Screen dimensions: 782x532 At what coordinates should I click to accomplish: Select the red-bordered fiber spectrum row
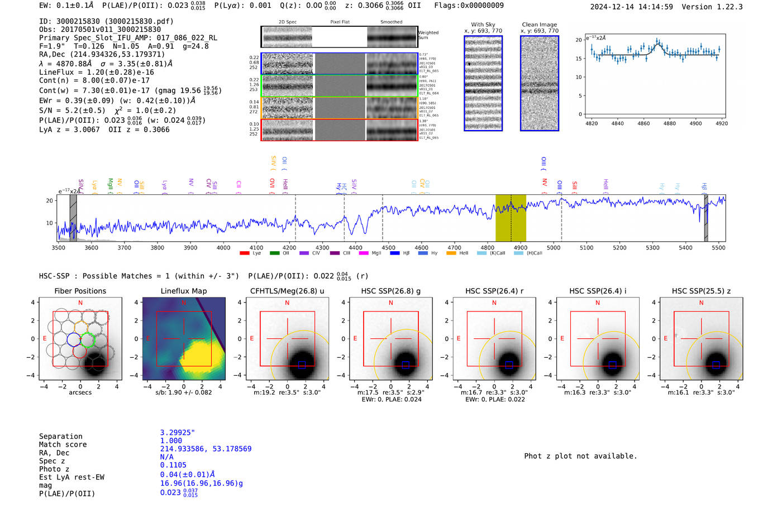(x=339, y=130)
